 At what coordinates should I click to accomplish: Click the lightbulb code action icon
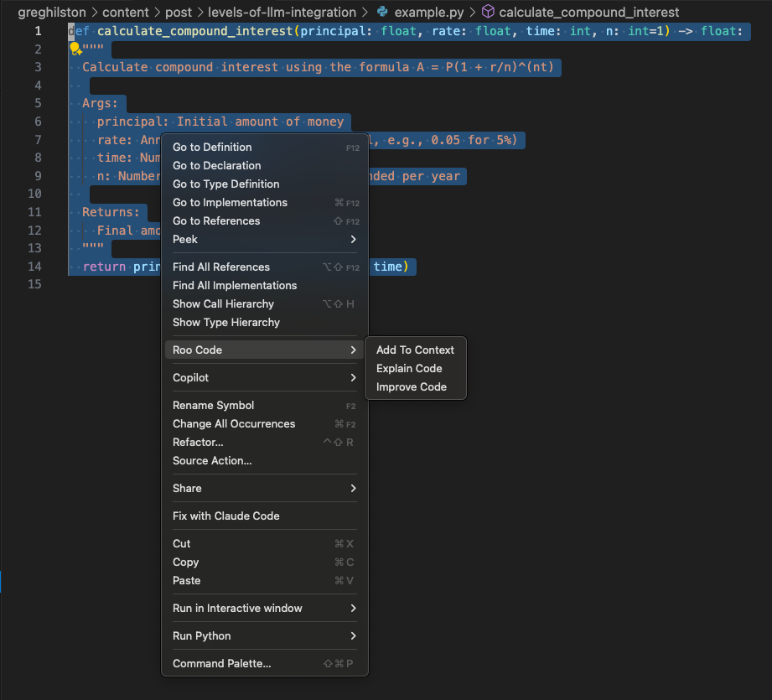coord(75,49)
